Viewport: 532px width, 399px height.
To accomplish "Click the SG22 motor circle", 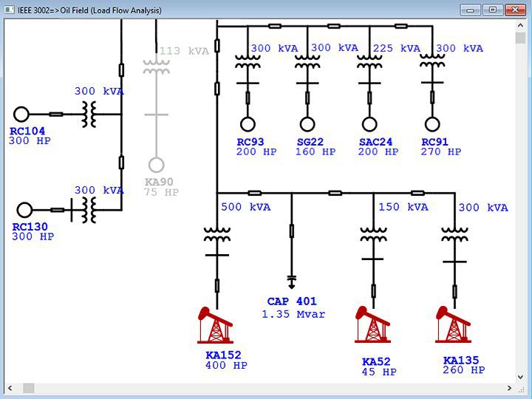I will pyautogui.click(x=307, y=123).
